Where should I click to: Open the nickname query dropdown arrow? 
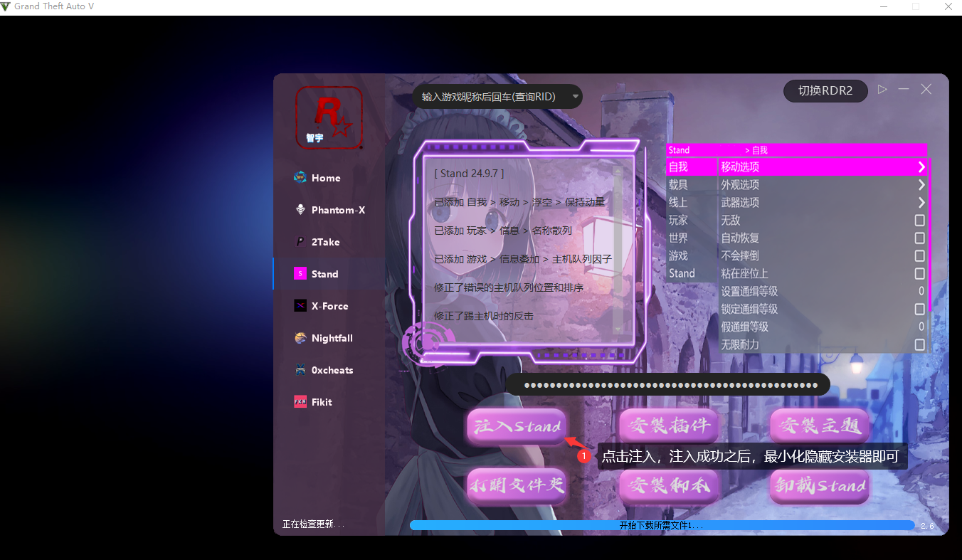[575, 96]
